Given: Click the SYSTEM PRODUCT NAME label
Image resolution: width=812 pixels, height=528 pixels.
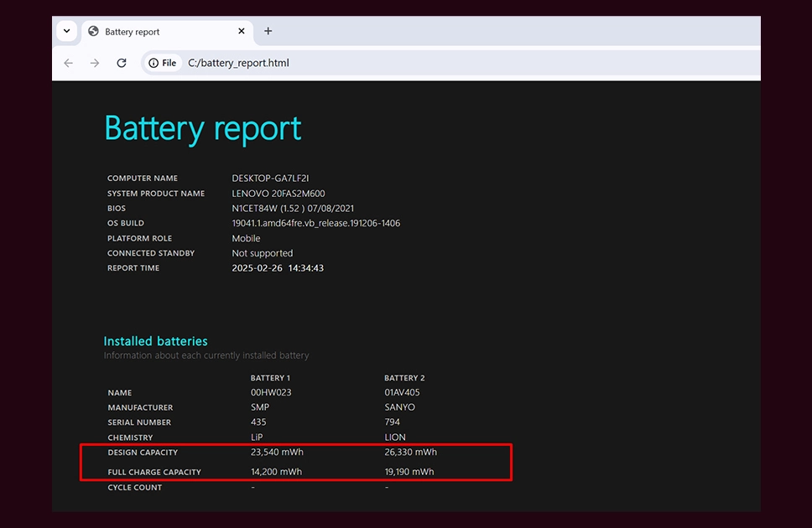Looking at the screenshot, I should tap(156, 194).
